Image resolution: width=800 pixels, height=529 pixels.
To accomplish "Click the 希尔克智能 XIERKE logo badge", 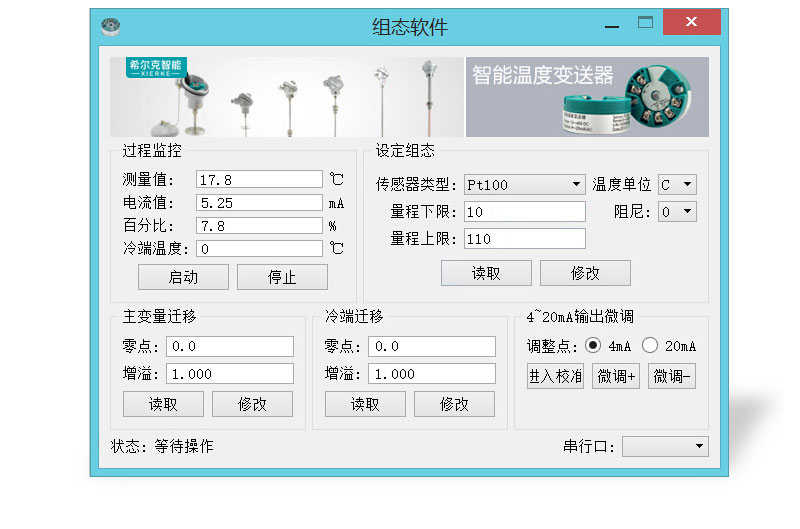I will pyautogui.click(x=156, y=68).
